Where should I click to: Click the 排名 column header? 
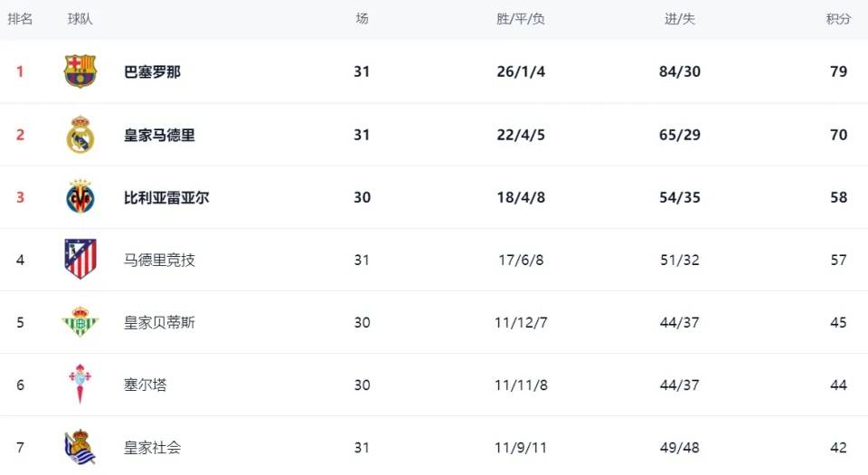[x=20, y=19]
